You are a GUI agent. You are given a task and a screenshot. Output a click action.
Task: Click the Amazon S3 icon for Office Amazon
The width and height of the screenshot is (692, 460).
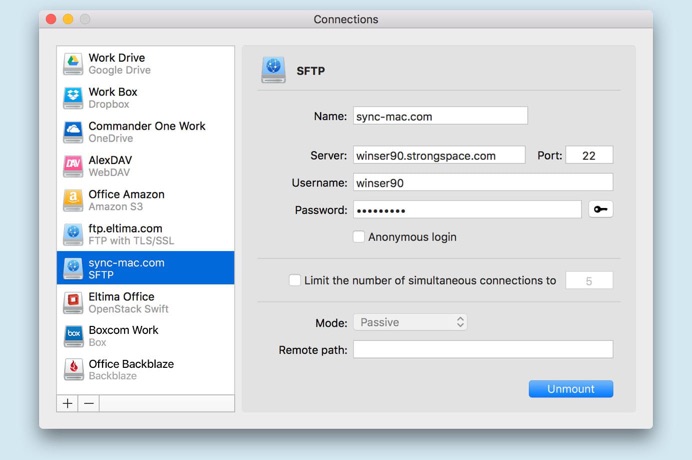[x=73, y=200]
